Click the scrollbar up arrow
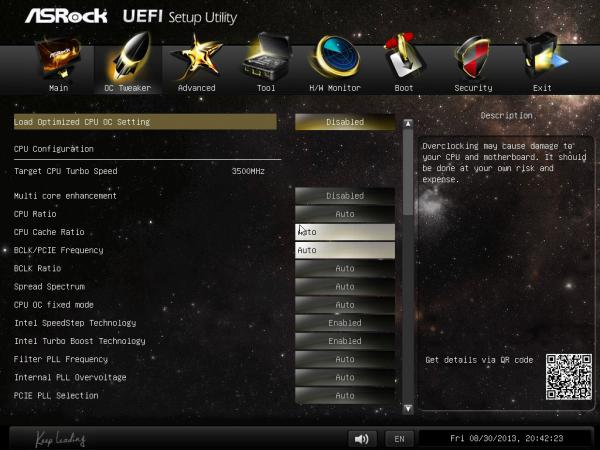600x450 pixels. (408, 124)
